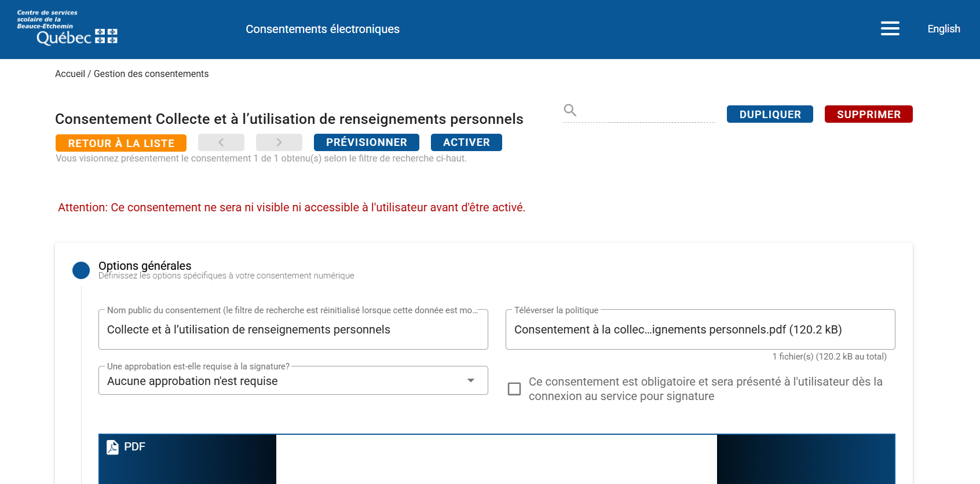Click the search magnifier icon
Screen dimensions: 980x484
(570, 110)
